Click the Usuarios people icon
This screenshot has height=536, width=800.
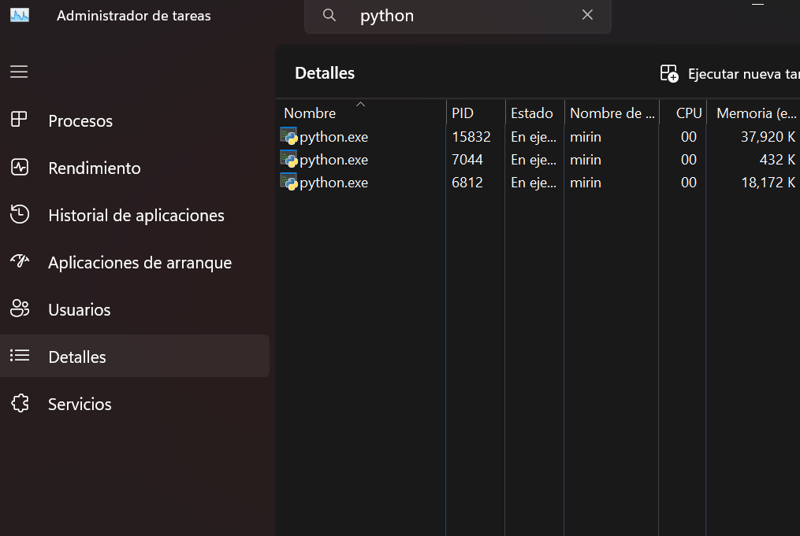point(19,309)
